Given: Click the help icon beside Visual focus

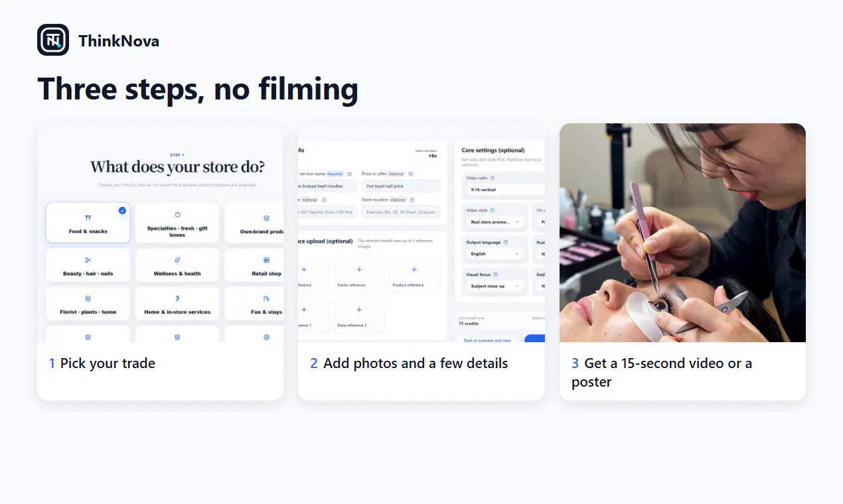Looking at the screenshot, I should 495,275.
